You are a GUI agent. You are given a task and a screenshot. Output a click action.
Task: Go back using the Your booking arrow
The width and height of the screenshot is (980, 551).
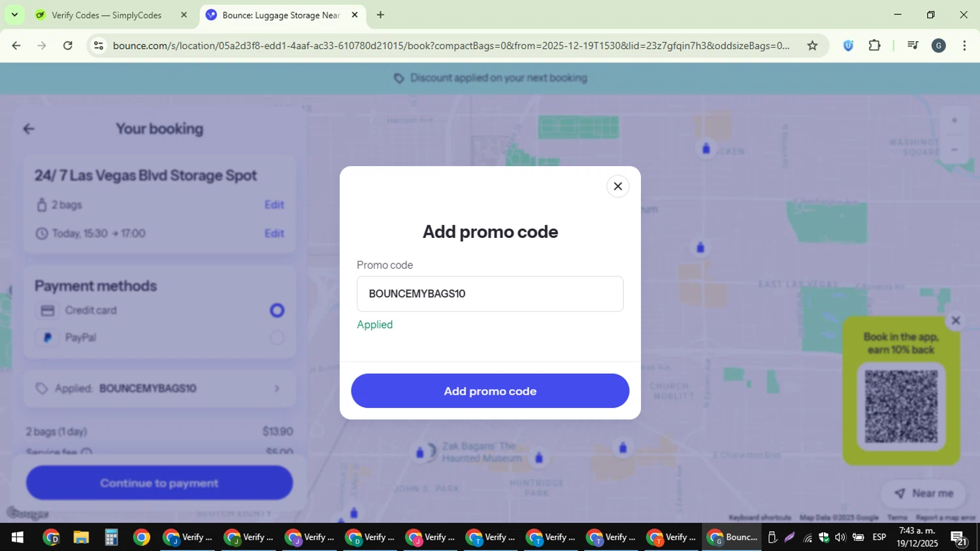coord(29,129)
